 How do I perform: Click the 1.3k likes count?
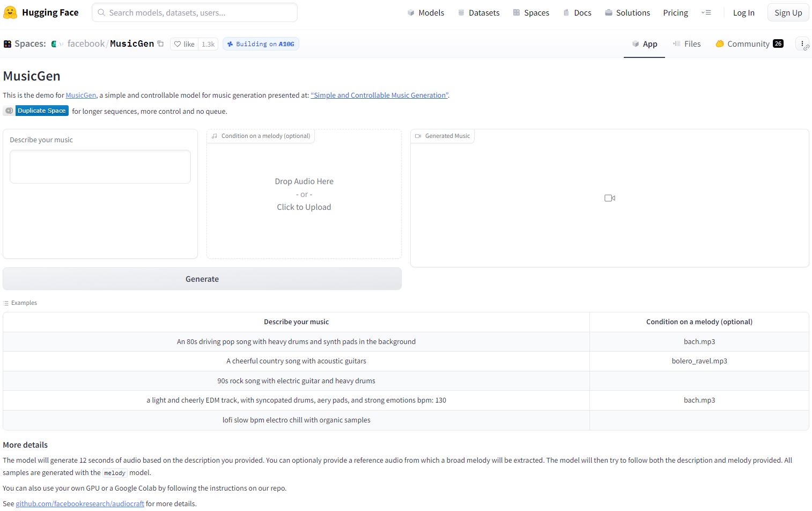(x=208, y=44)
